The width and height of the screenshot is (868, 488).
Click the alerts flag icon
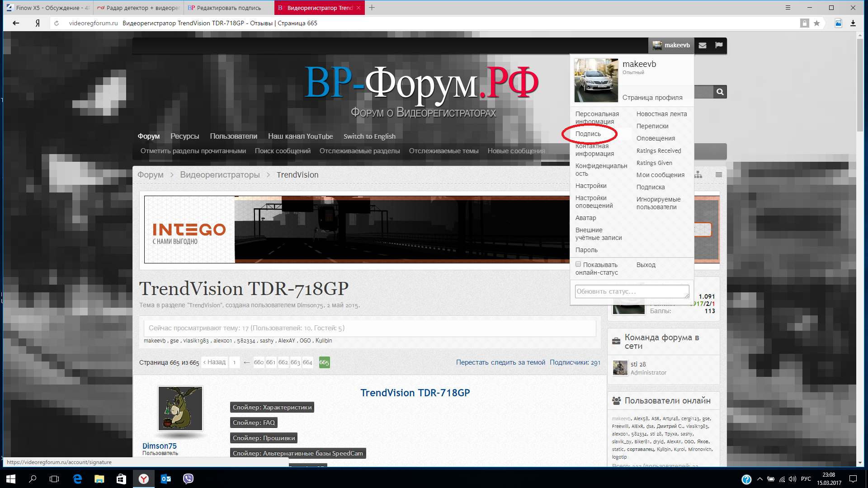(719, 45)
